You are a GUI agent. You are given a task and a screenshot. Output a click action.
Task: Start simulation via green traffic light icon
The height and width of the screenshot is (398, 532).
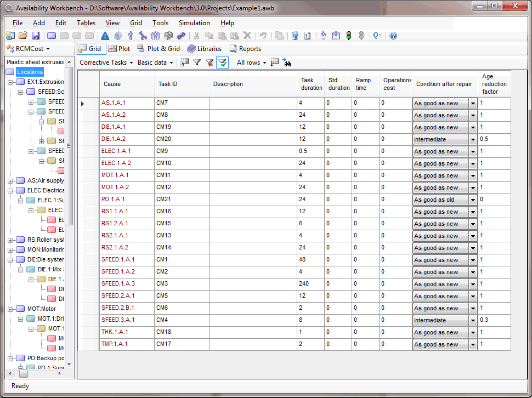349,36
